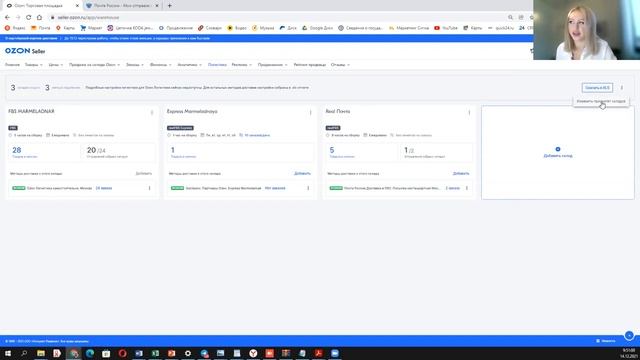Image resolution: width=640 pixels, height=360 pixels.
Task: Click the OZON Seller logo
Action: [x=25, y=51]
